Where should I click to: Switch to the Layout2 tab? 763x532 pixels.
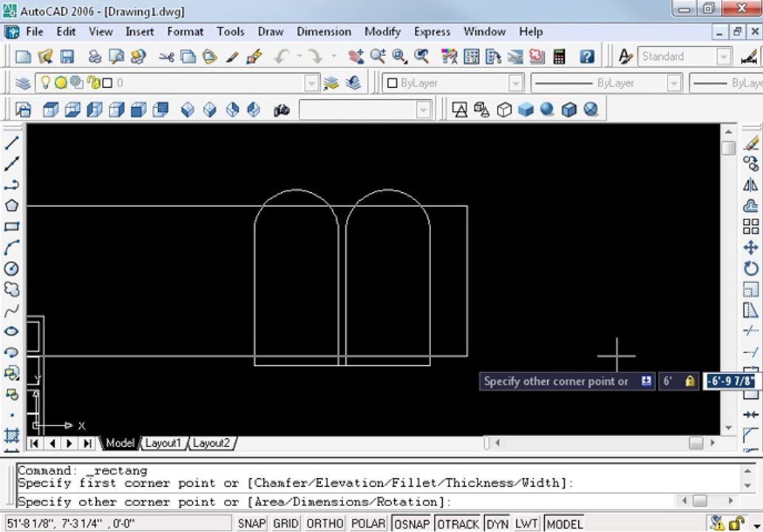point(211,443)
